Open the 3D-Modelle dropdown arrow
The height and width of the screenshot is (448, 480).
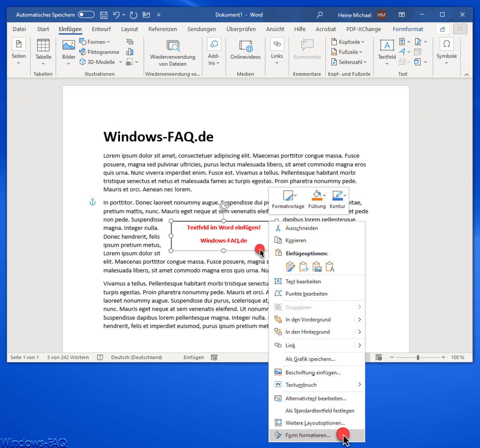click(120, 62)
